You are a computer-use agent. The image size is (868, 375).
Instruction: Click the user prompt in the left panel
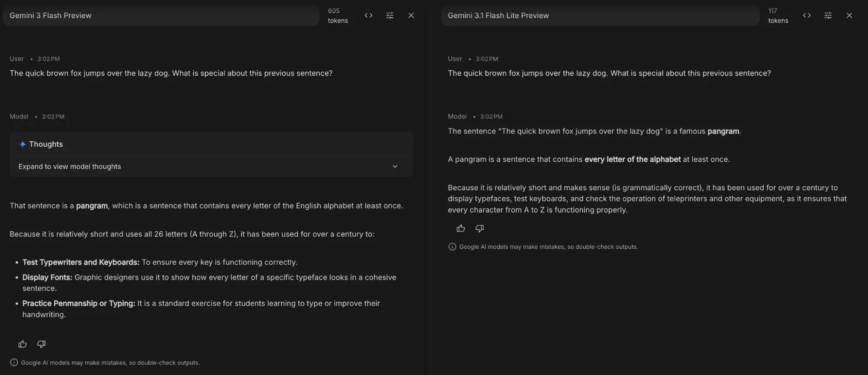(171, 73)
